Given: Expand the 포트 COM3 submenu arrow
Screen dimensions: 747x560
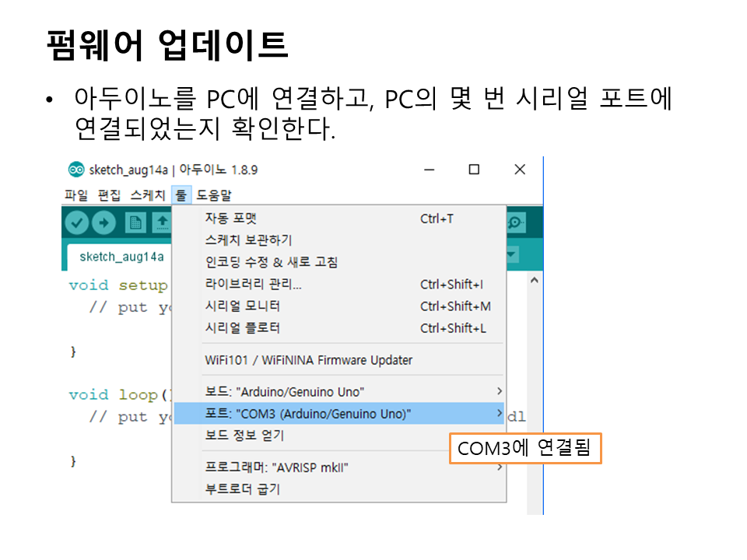Looking at the screenshot, I should click(x=500, y=413).
